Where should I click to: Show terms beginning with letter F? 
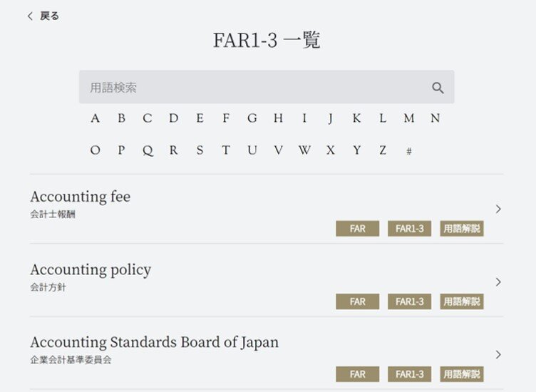point(226,118)
